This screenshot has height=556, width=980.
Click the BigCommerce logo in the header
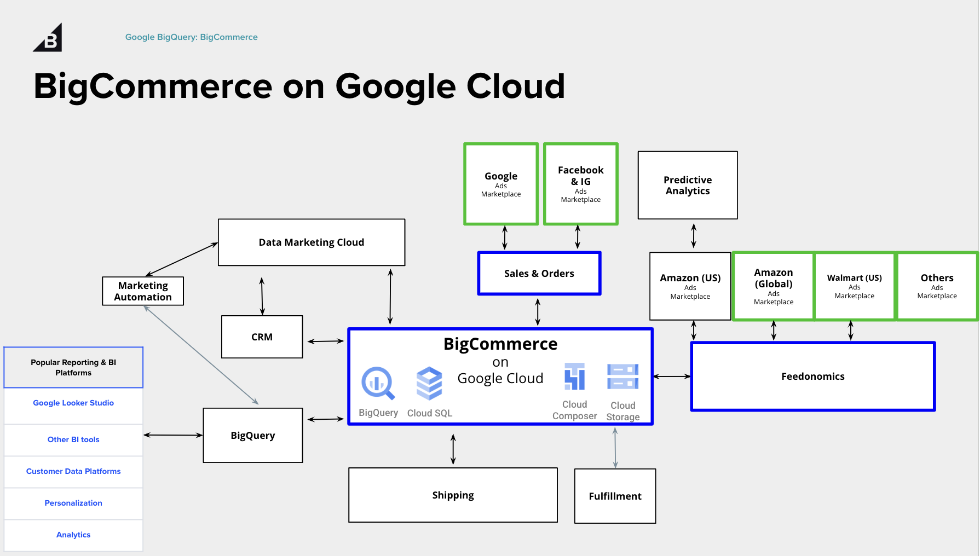tap(48, 37)
